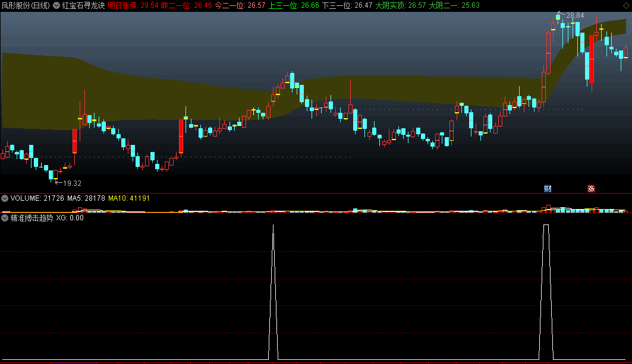Click the MA10: 41191 volume label
Screen dimensions: 632x364
click(129, 198)
